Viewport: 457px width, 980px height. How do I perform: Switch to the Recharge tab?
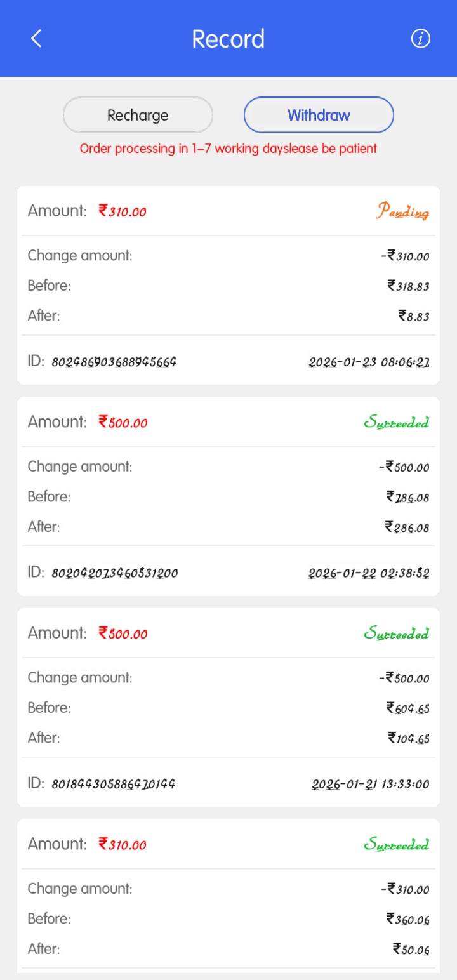click(138, 115)
